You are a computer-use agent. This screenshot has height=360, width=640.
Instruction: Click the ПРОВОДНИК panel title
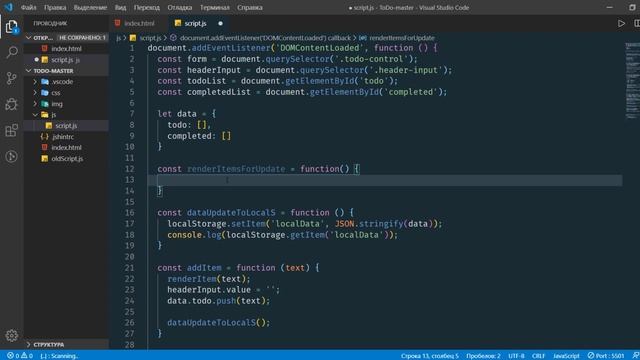(x=50, y=24)
